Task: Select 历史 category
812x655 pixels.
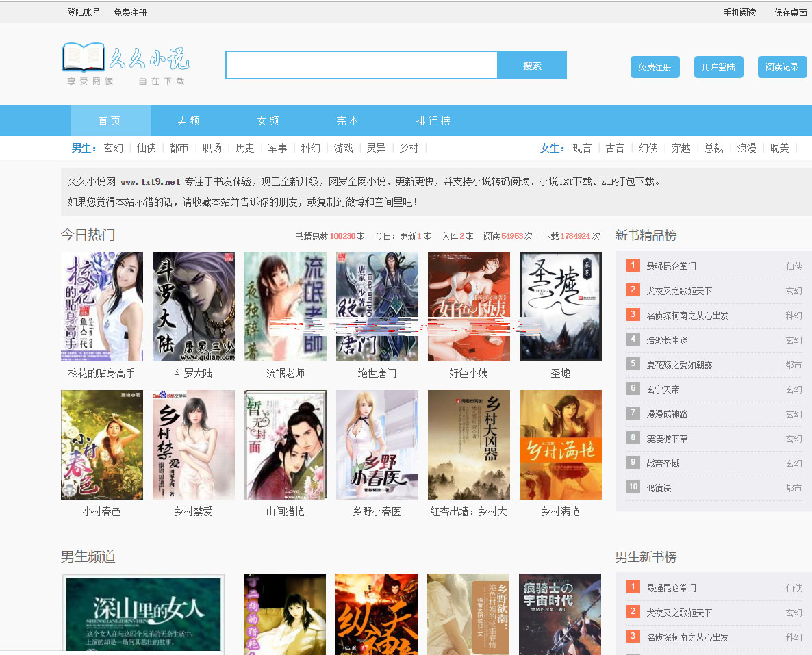Action: click(245, 148)
